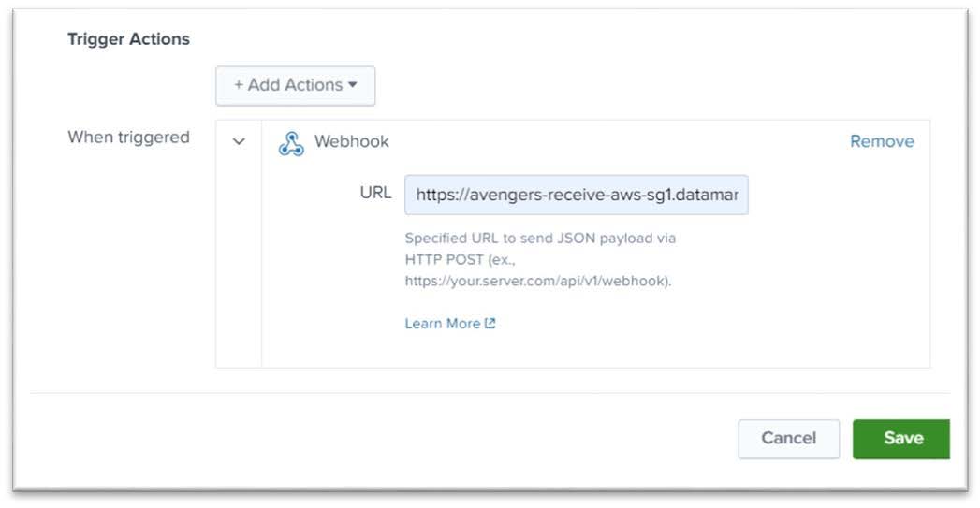Click the When triggered label
Screen dimensions: 980x508
click(x=129, y=137)
